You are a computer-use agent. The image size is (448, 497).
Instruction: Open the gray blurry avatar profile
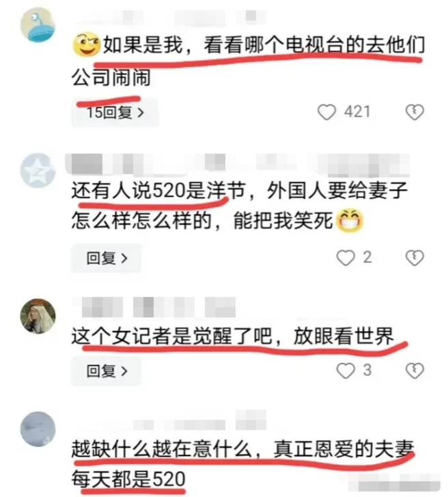pyautogui.click(x=38, y=429)
